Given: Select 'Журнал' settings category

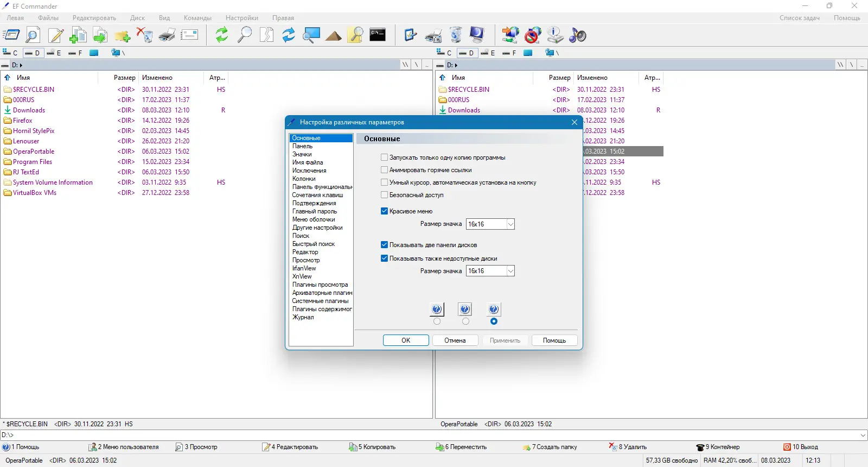Looking at the screenshot, I should (303, 317).
